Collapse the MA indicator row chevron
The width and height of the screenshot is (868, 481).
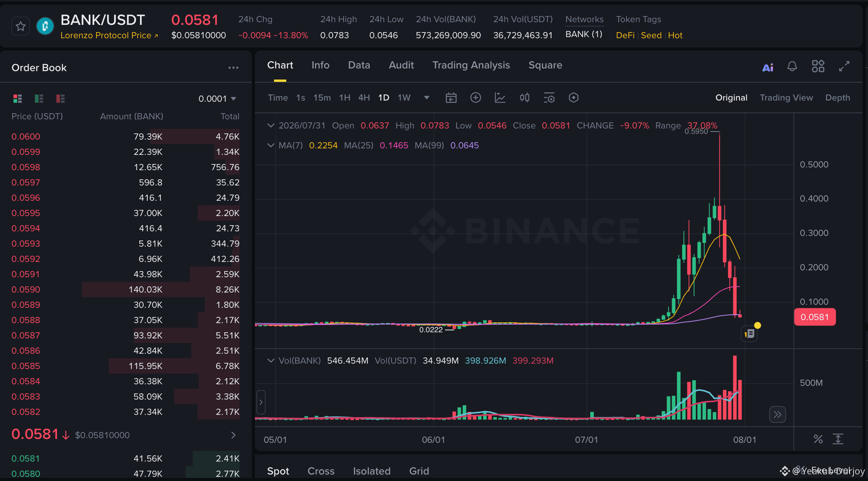(271, 145)
